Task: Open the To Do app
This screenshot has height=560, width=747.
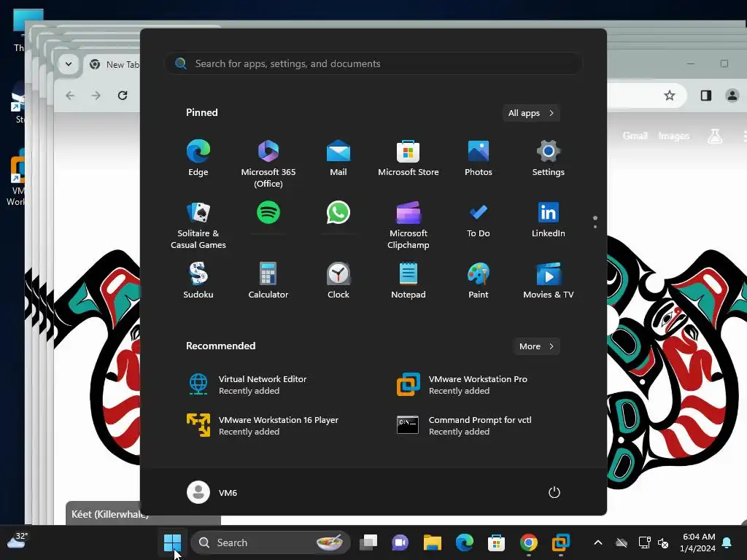Action: (479, 220)
